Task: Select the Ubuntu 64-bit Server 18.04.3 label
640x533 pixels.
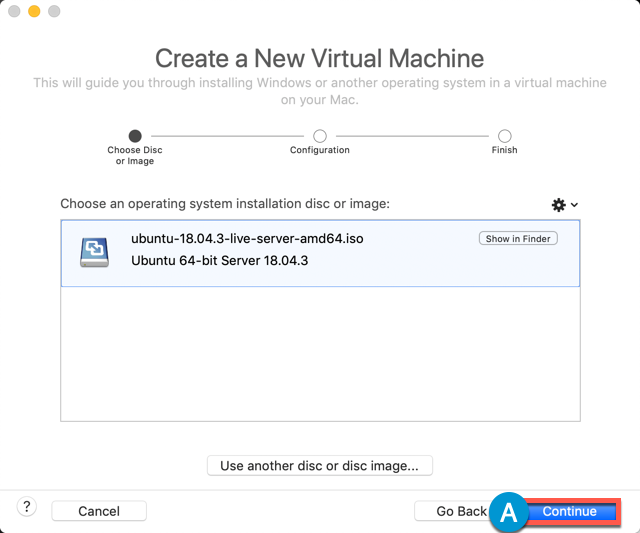Action: tap(220, 260)
